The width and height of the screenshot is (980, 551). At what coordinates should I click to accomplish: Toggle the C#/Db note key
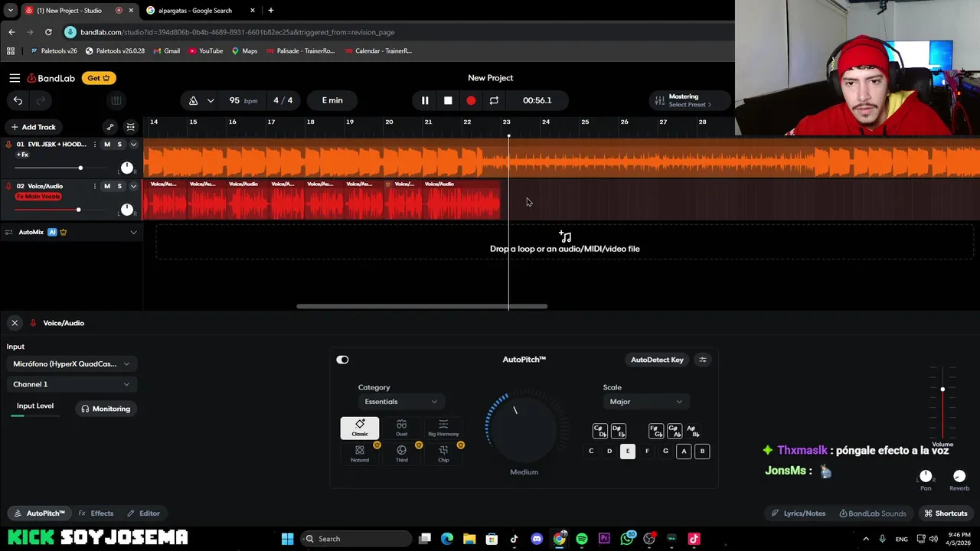pos(599,432)
